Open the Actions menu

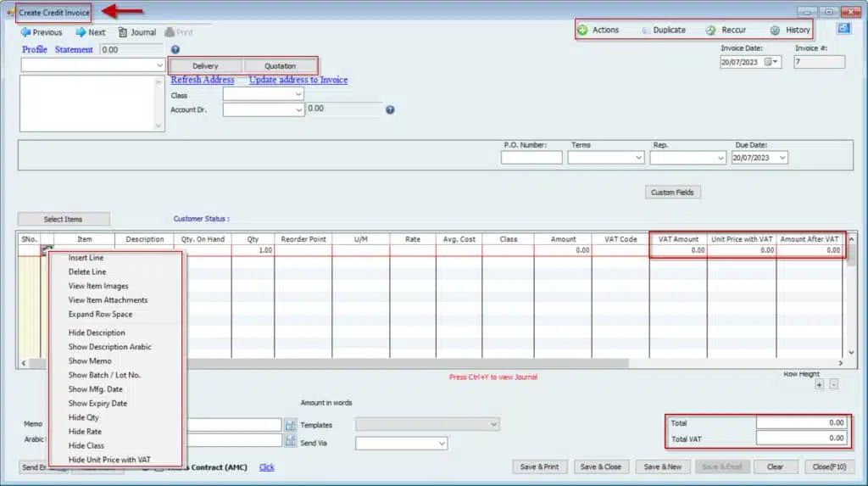(598, 30)
